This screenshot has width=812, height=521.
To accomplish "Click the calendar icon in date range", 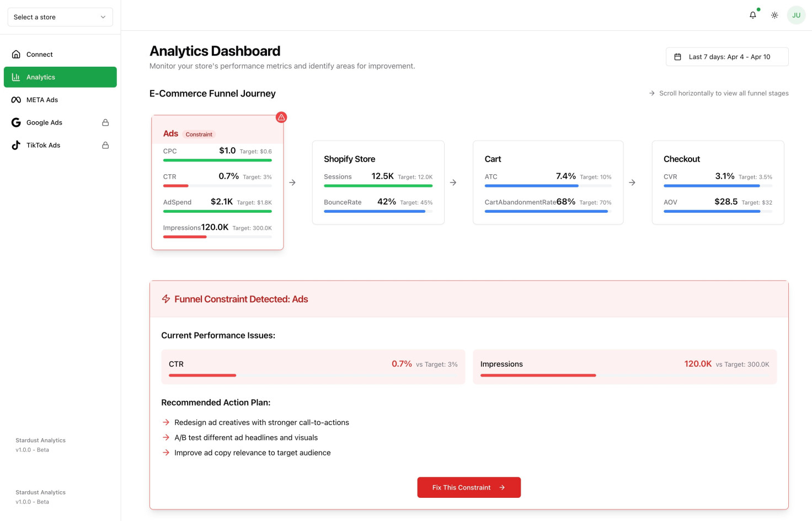I will pos(677,57).
